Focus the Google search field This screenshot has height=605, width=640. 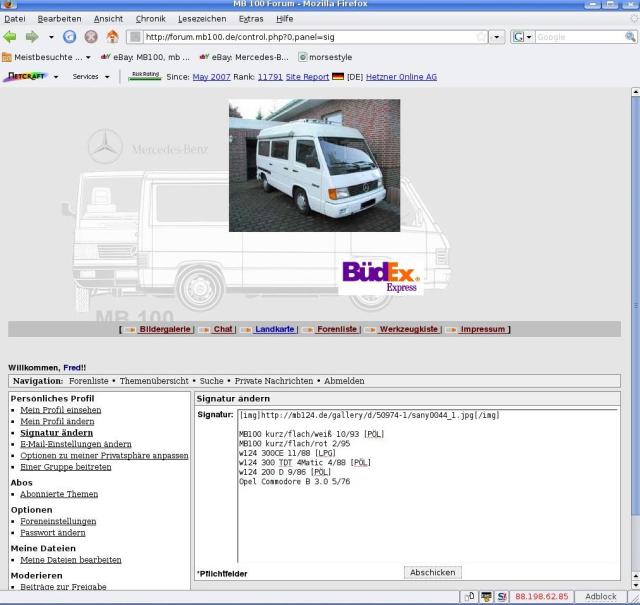pyautogui.click(x=580, y=37)
